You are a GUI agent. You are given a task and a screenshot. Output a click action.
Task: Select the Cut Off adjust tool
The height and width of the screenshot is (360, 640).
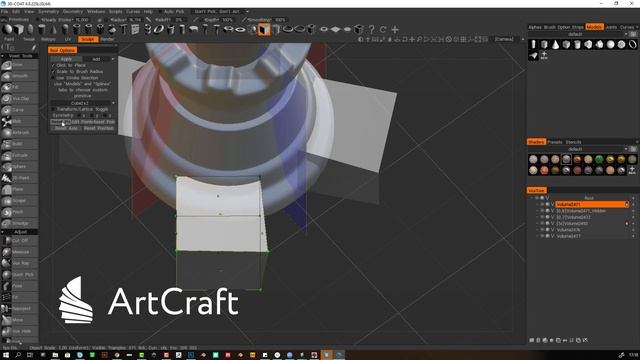pyautogui.click(x=20, y=241)
